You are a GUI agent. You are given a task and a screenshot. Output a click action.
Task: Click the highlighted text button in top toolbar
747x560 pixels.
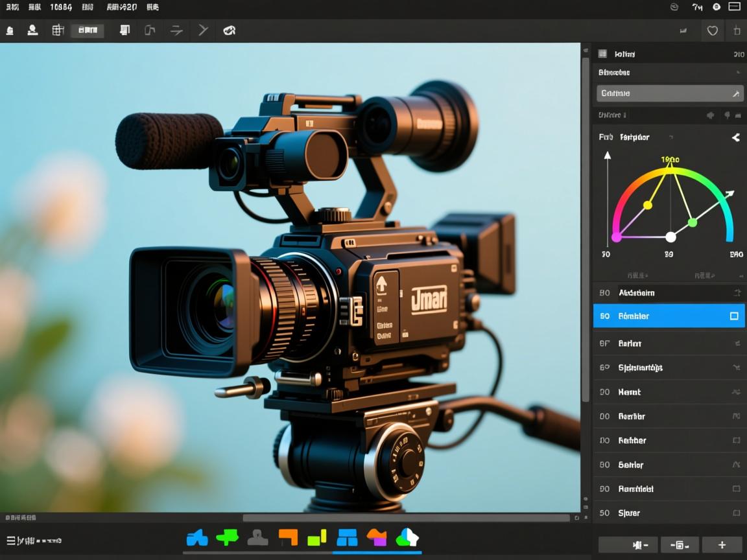(x=87, y=30)
